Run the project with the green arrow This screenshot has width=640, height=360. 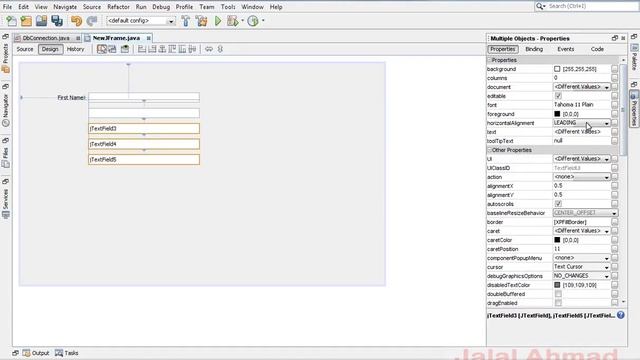coord(218,21)
